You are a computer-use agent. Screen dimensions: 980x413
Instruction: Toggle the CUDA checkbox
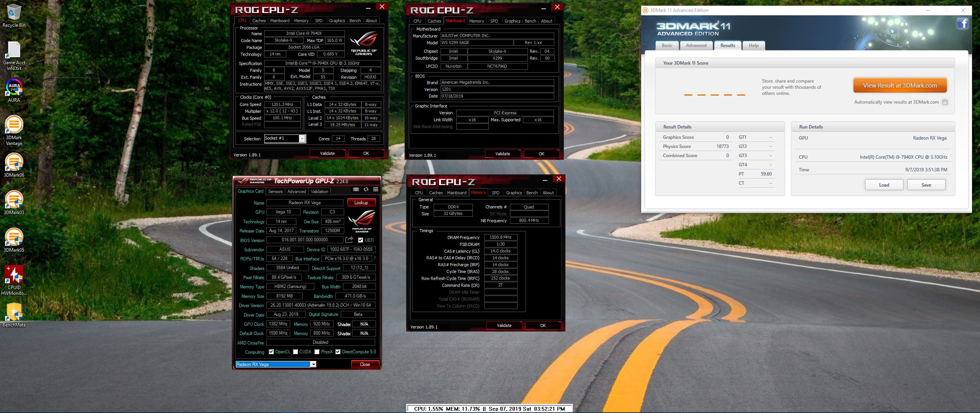point(296,352)
